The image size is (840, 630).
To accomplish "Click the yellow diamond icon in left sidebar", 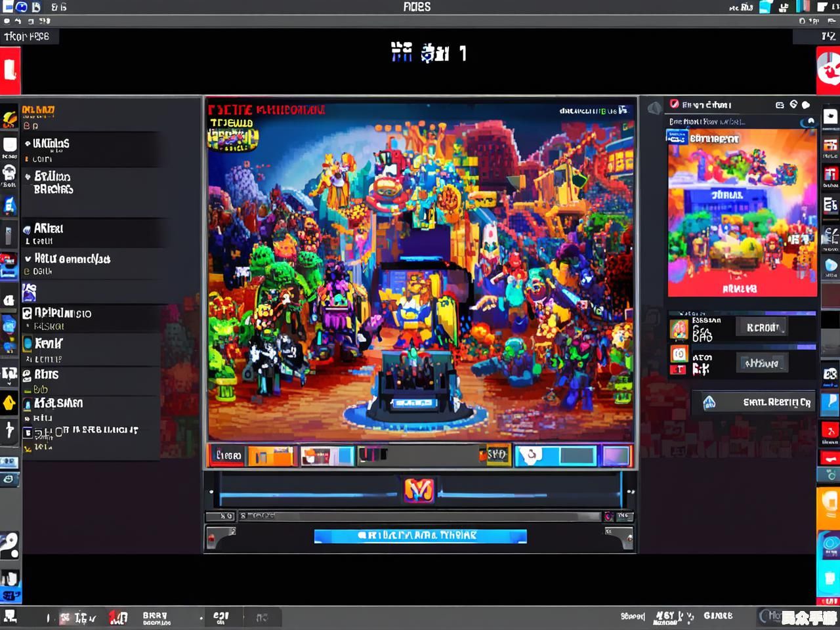I will click(x=9, y=402).
